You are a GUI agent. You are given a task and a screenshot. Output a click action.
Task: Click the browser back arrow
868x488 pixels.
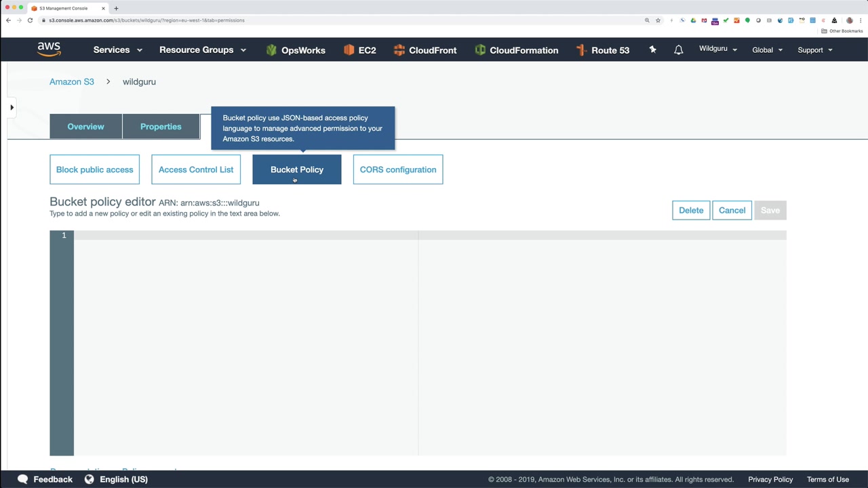(8, 20)
